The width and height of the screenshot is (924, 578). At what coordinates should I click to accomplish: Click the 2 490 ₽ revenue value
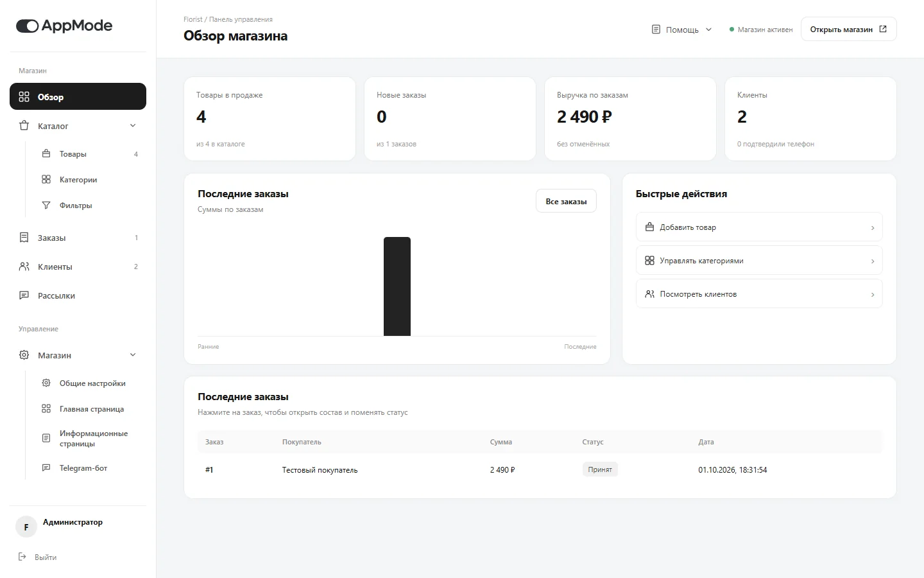tap(585, 117)
